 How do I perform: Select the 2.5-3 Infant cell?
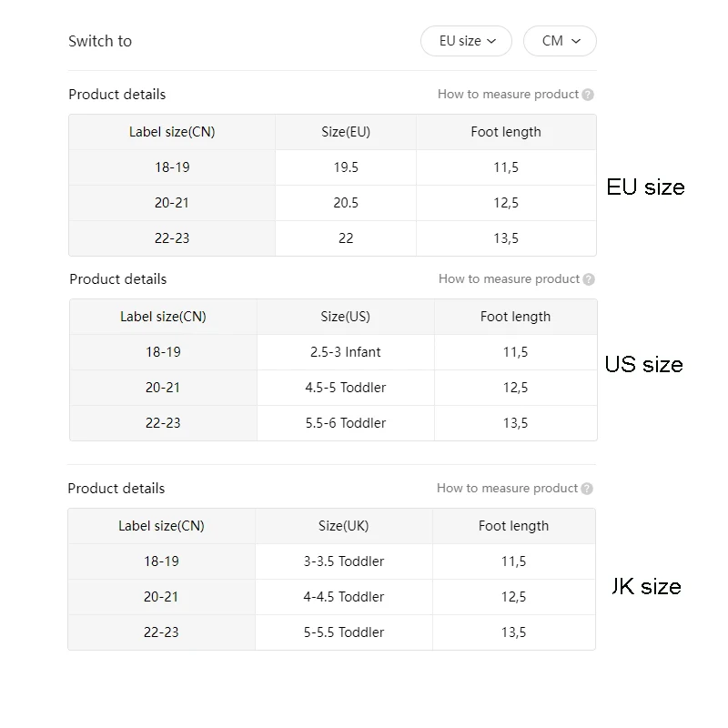point(346,352)
